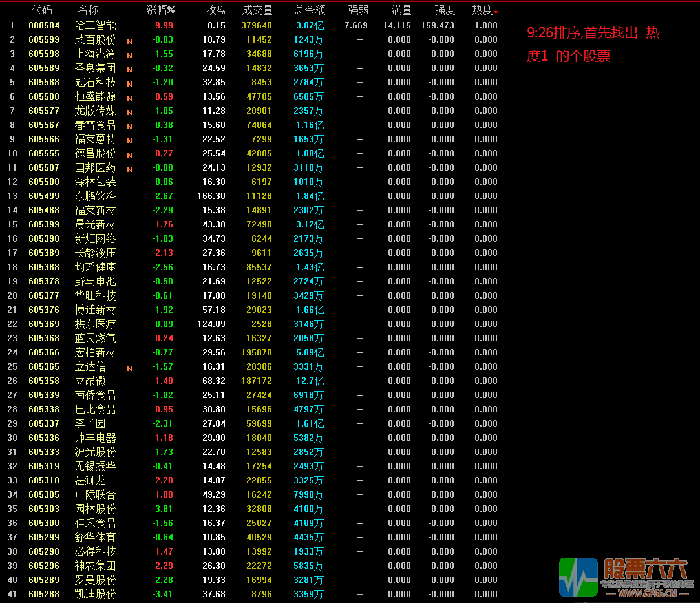
Task: Click strength value 159.473
Action: 438,25
